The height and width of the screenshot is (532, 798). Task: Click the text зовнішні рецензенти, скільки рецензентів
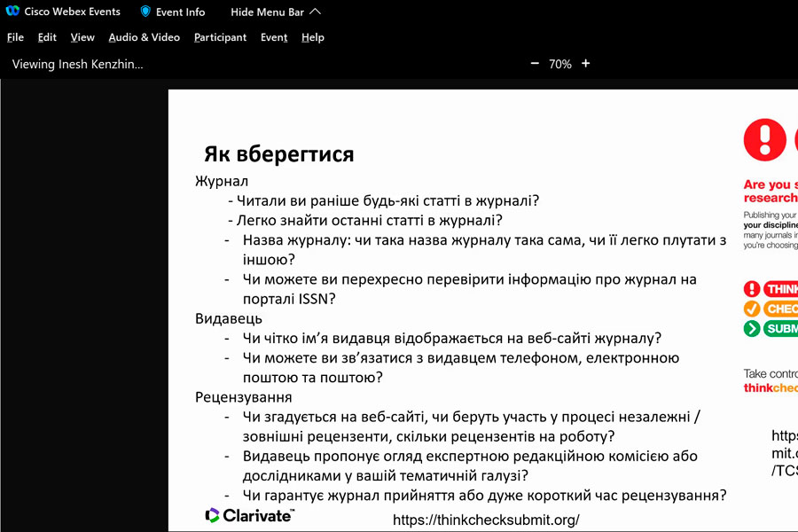[428, 436]
